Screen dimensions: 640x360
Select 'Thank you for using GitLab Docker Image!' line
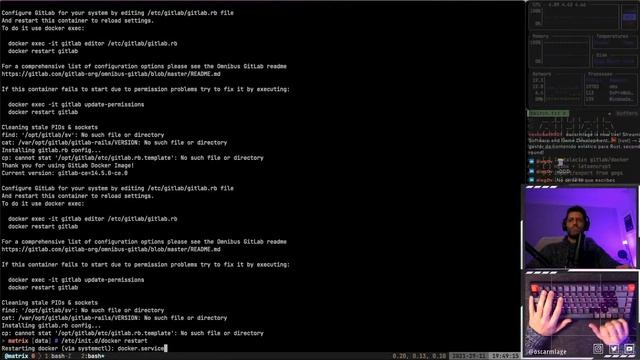[x=68, y=165]
